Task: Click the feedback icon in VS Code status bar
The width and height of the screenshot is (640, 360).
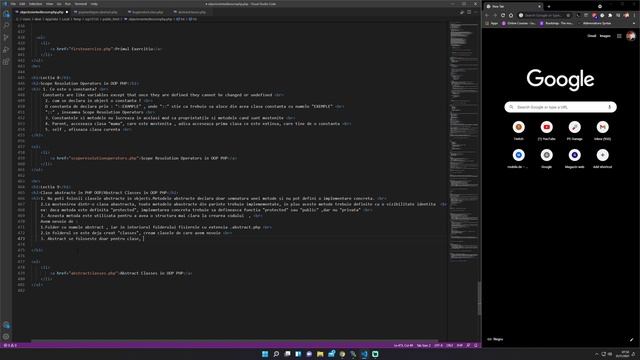Action: (469, 346)
